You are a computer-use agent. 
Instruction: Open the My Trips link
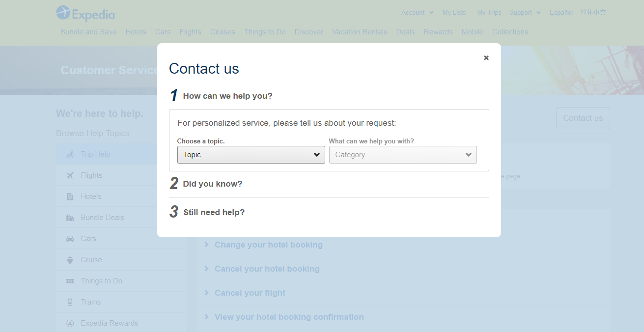(x=489, y=13)
